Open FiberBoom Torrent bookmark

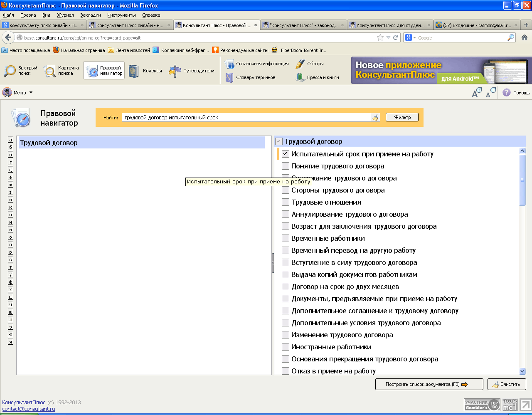tap(299, 50)
